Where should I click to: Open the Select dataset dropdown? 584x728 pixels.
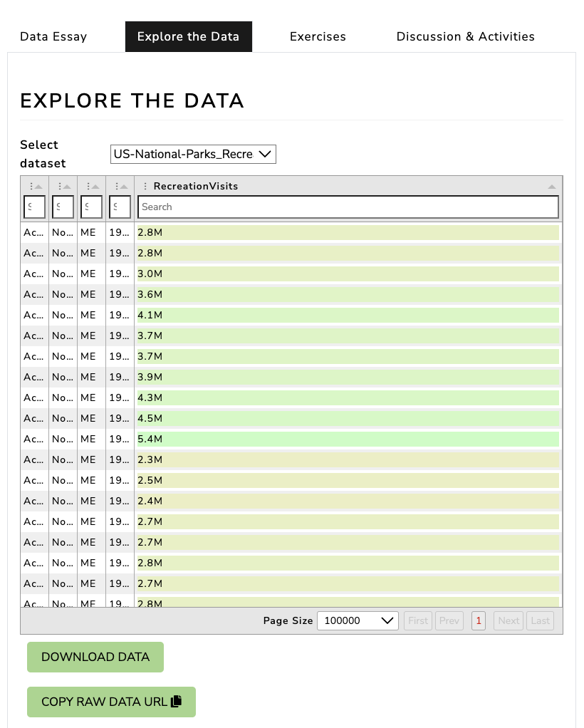click(x=193, y=154)
